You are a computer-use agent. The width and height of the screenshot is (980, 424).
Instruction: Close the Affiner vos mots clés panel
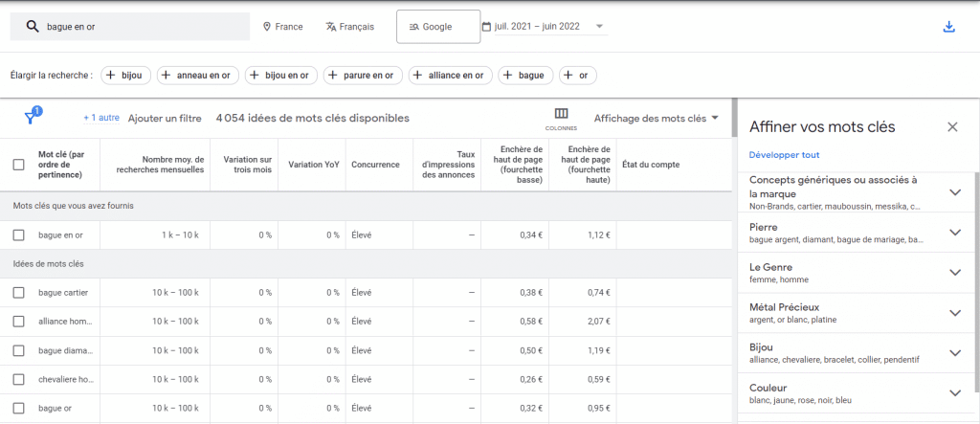[x=951, y=126]
